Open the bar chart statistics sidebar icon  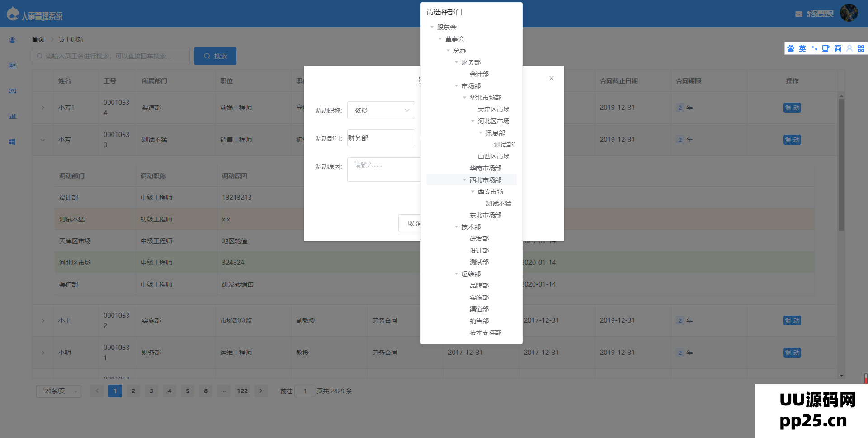pyautogui.click(x=13, y=116)
